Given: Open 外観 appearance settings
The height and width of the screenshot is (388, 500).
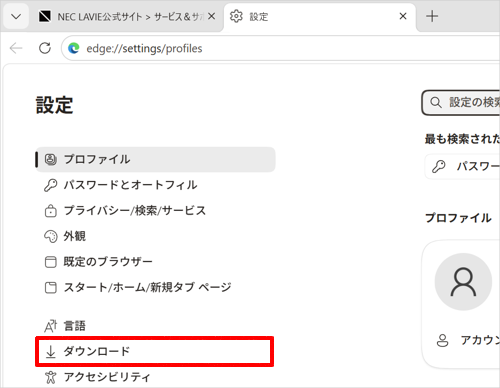Looking at the screenshot, I should click(x=155, y=236).
